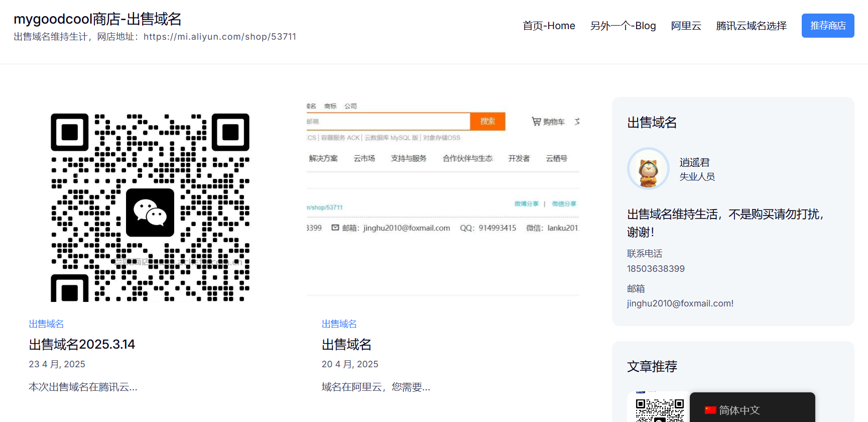868x422 pixels.
Task: Expand the 简体中文 language switcher
Action: (752, 410)
